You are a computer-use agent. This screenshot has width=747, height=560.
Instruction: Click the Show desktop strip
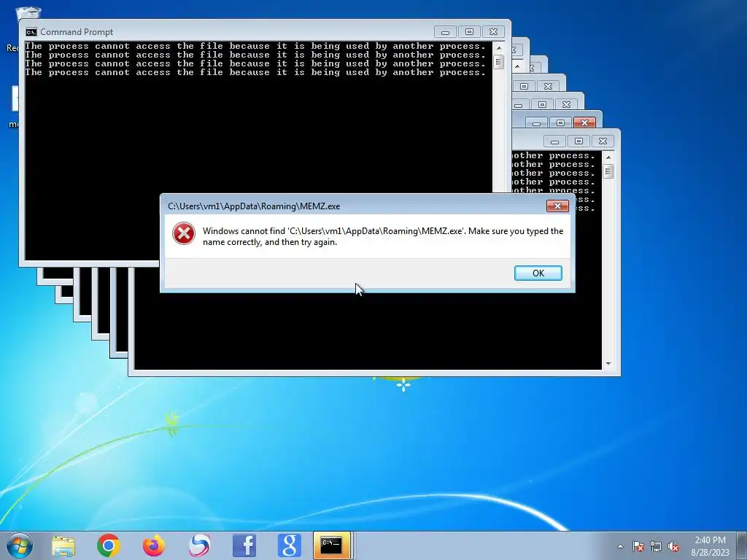pos(742,545)
